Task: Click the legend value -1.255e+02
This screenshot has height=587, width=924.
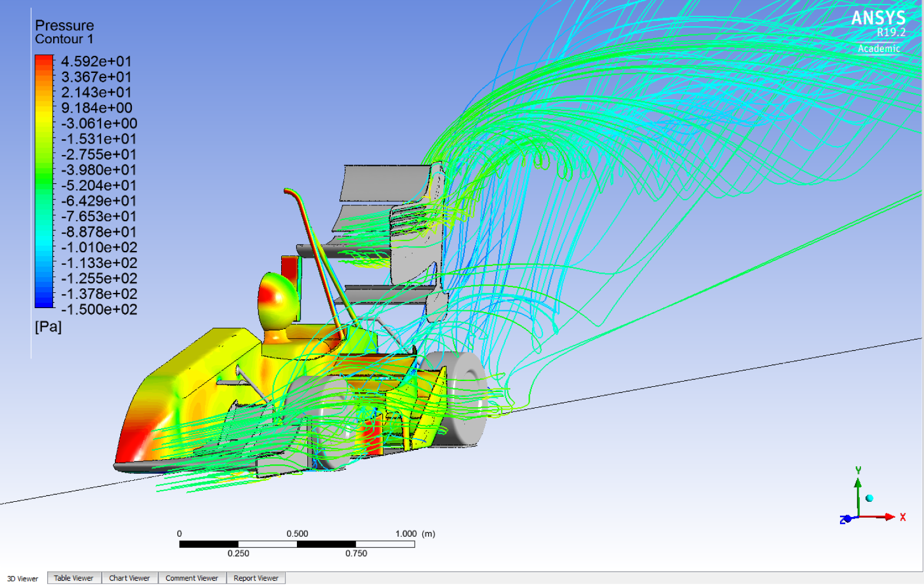Action: click(x=99, y=278)
